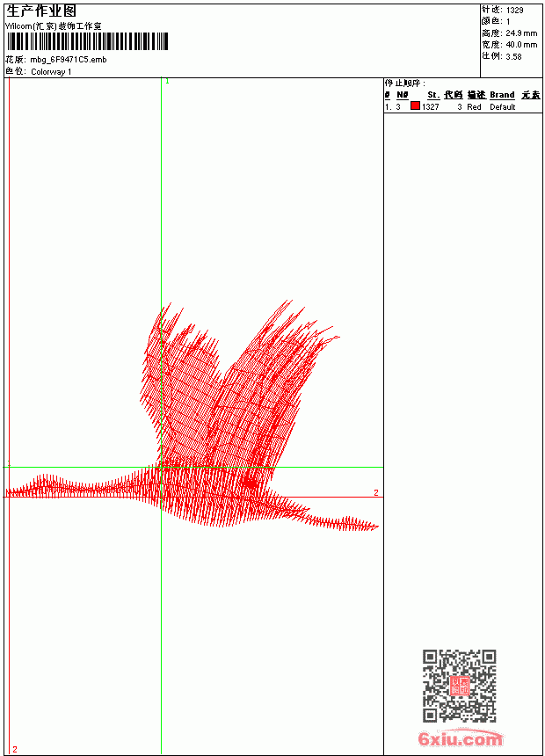The image size is (545, 756).
Task: Select the Red thread row in stop sequence
Action: click(463, 107)
